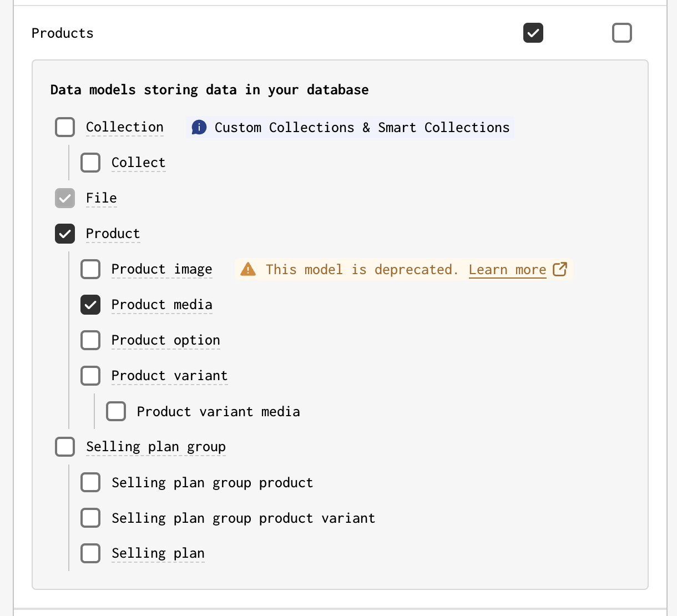Enable the Product option checkbox

(90, 340)
